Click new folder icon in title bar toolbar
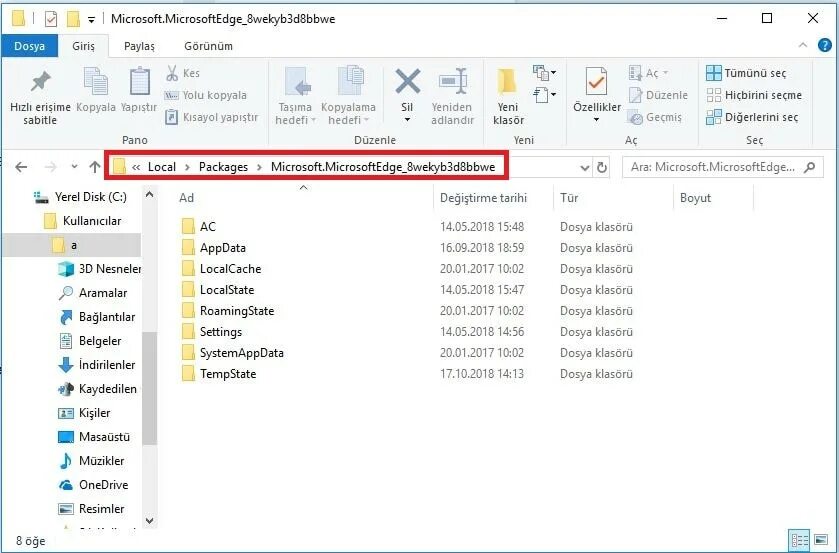Screen dimensions: 839x553 (x=73, y=19)
